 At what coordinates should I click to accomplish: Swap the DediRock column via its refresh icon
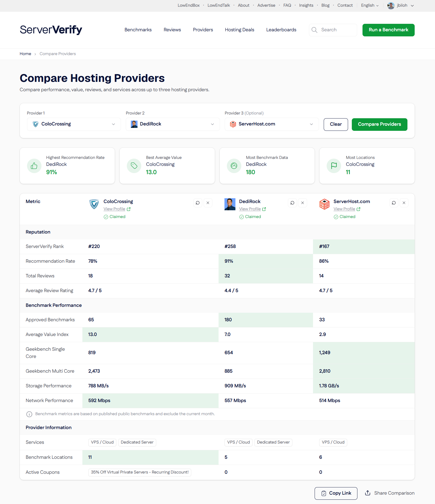pos(292,203)
